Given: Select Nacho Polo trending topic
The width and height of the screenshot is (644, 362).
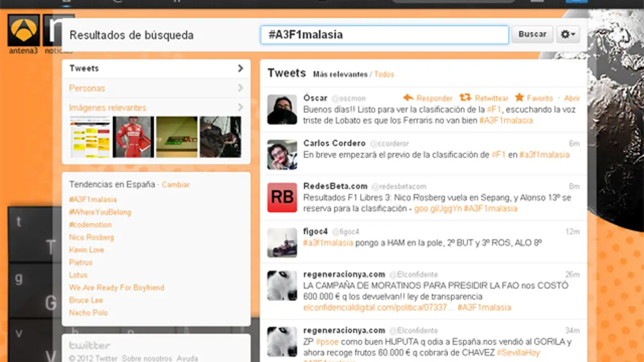Looking at the screenshot, I should [x=89, y=313].
